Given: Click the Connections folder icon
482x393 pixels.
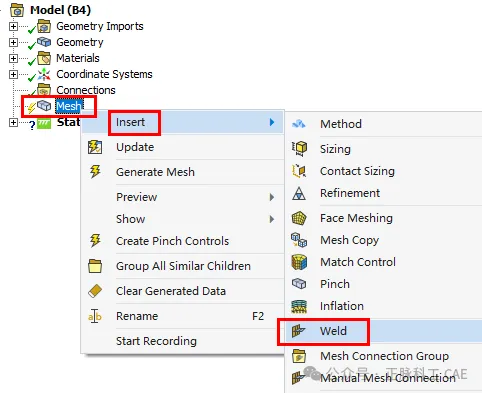Looking at the screenshot, I should (44, 89).
